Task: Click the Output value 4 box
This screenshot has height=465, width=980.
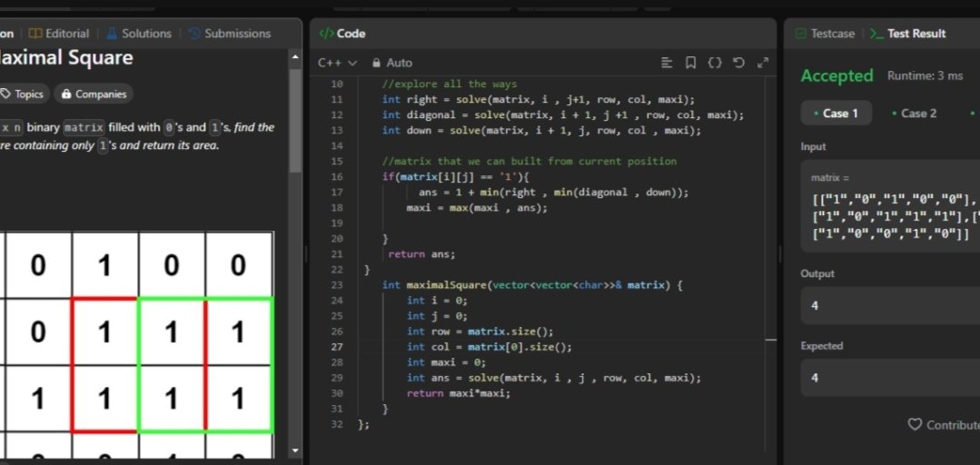Action: (x=891, y=306)
